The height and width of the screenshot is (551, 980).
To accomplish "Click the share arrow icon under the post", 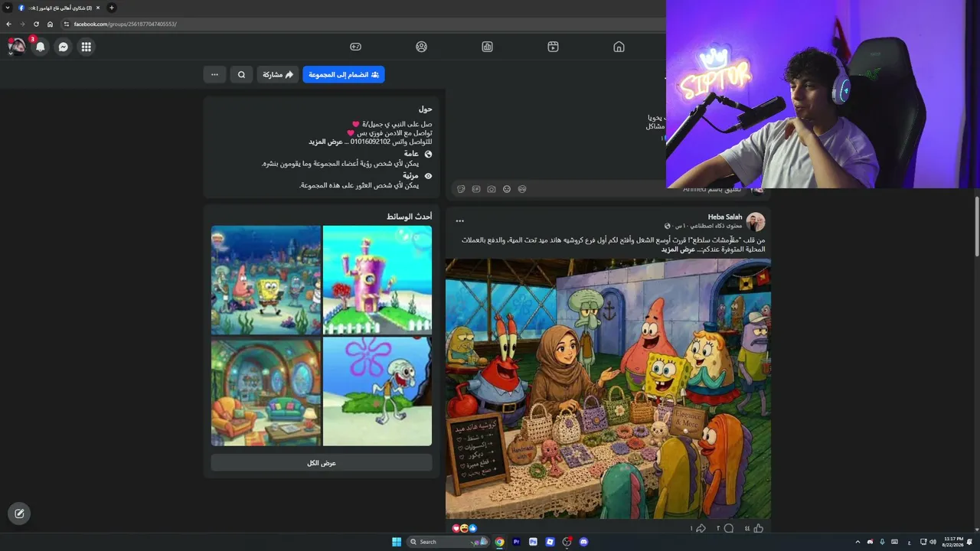I will [701, 528].
